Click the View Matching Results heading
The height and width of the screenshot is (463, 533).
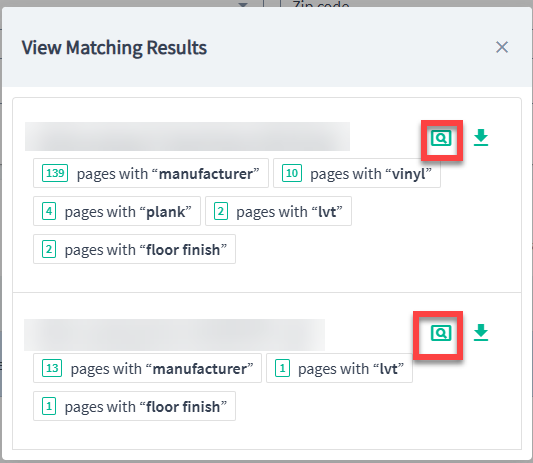(x=114, y=48)
